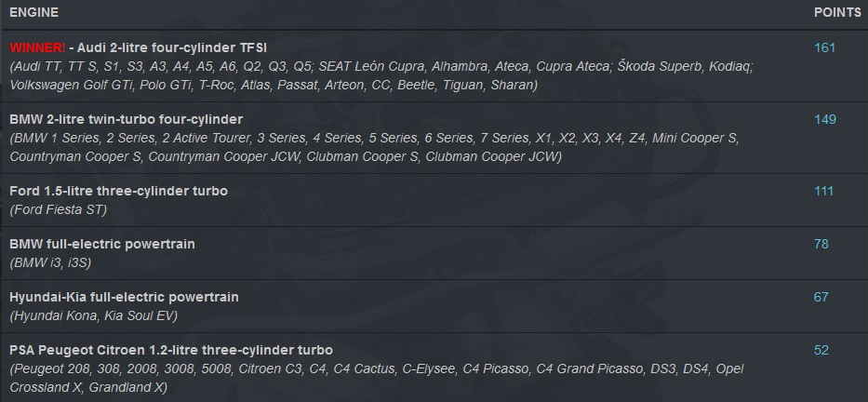Select the Audi engine vehicle list text
The width and height of the screenshot is (868, 402).
[381, 76]
